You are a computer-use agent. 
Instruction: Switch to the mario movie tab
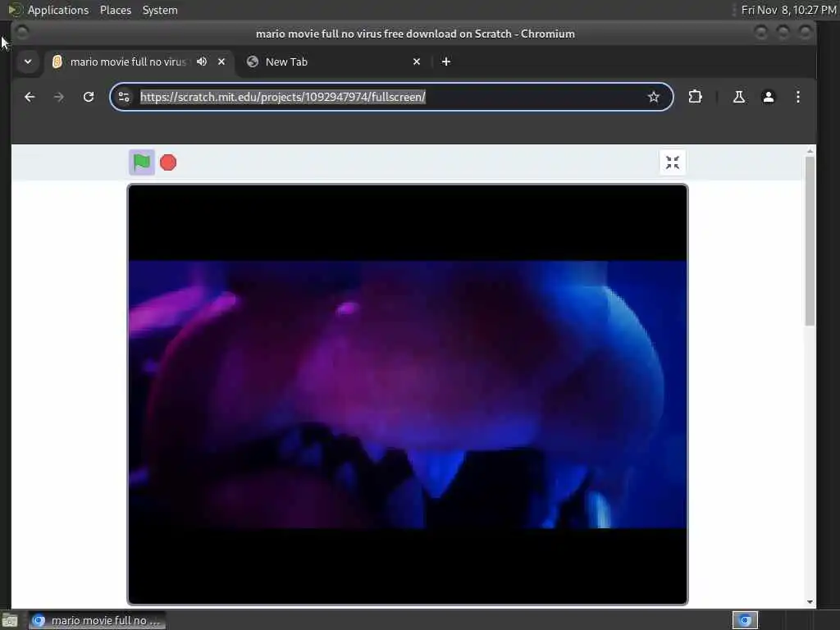[139, 62]
